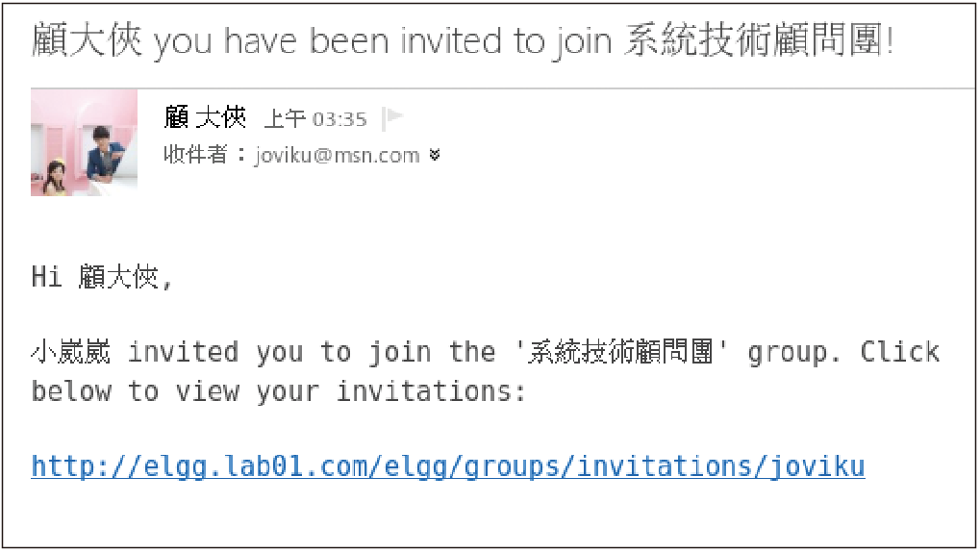Click the text 'below to view your invitations:'
The height and width of the screenshot is (552, 980).
(x=279, y=392)
